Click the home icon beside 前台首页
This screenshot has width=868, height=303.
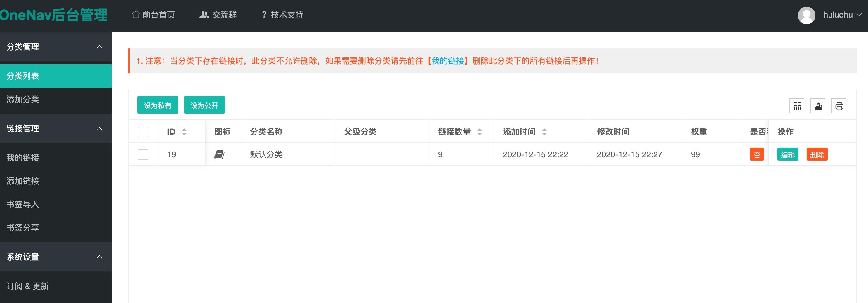click(x=136, y=14)
